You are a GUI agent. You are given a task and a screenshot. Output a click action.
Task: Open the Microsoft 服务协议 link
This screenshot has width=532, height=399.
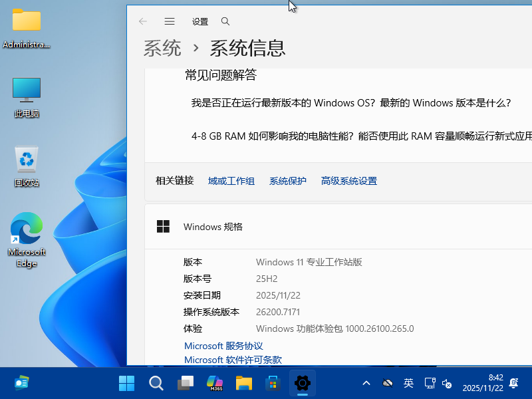point(223,345)
